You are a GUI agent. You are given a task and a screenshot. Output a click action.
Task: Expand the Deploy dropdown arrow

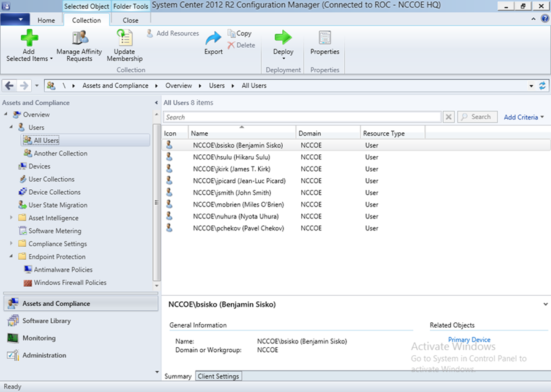(x=283, y=59)
